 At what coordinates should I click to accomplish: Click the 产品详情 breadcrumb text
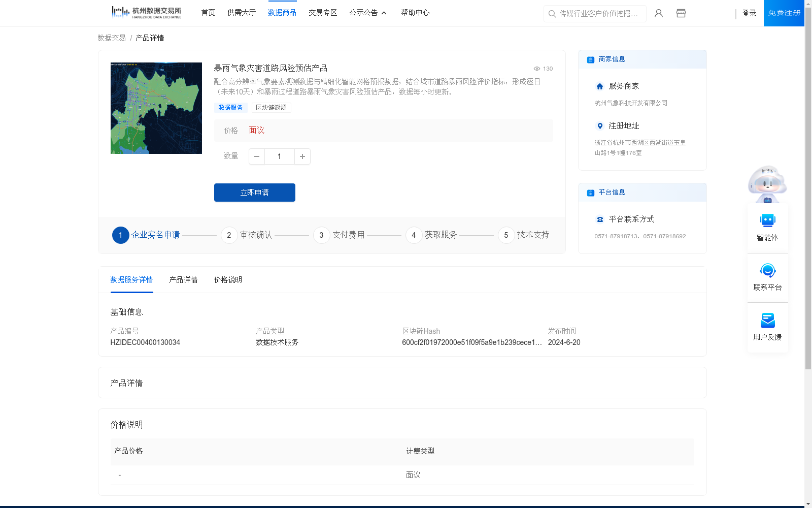pyautogui.click(x=150, y=38)
